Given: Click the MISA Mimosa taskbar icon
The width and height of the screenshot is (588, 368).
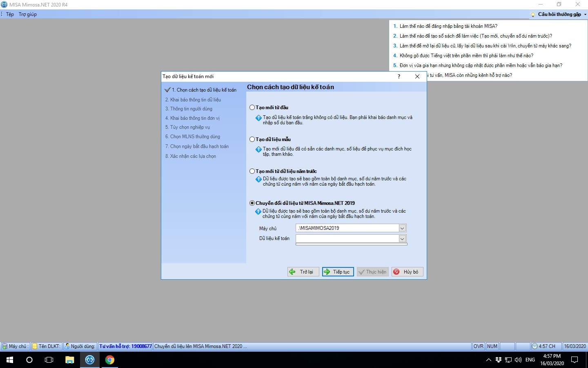Looking at the screenshot, I should [90, 360].
